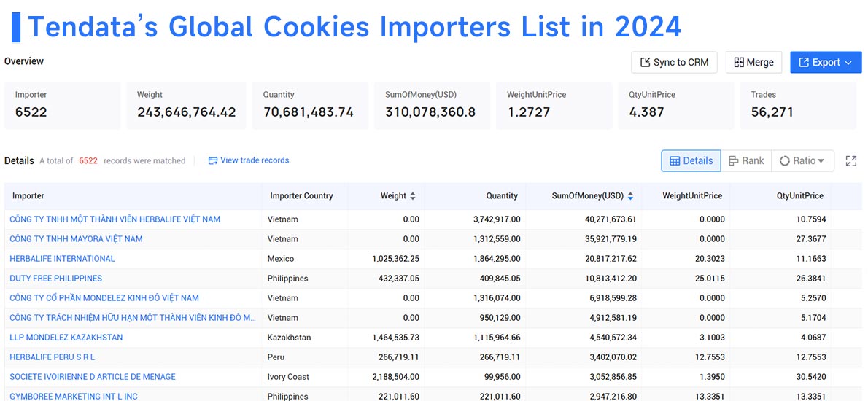Click the Sync to CRM button
The height and width of the screenshot is (401, 868).
click(x=674, y=63)
